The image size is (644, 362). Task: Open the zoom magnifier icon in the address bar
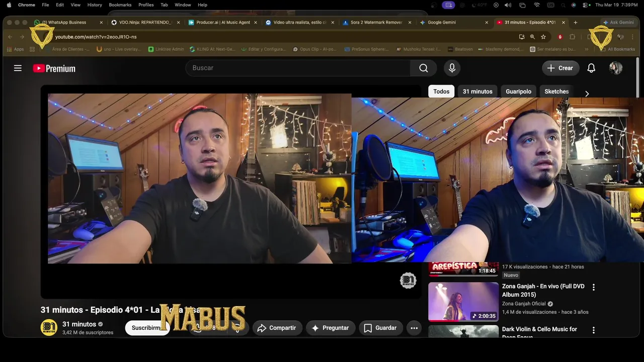[x=532, y=37]
